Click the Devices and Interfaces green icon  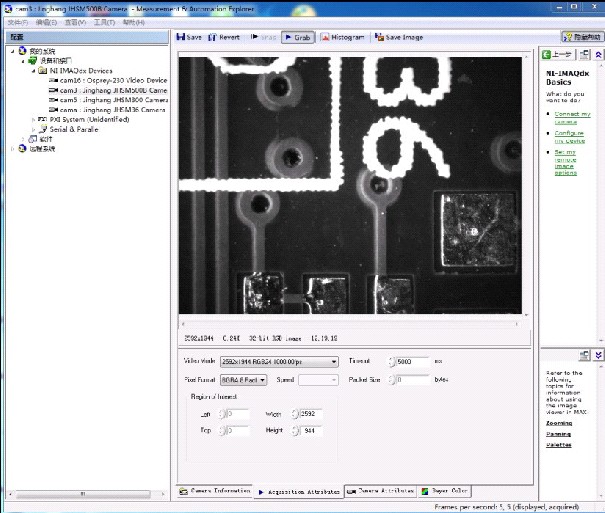(x=33, y=61)
